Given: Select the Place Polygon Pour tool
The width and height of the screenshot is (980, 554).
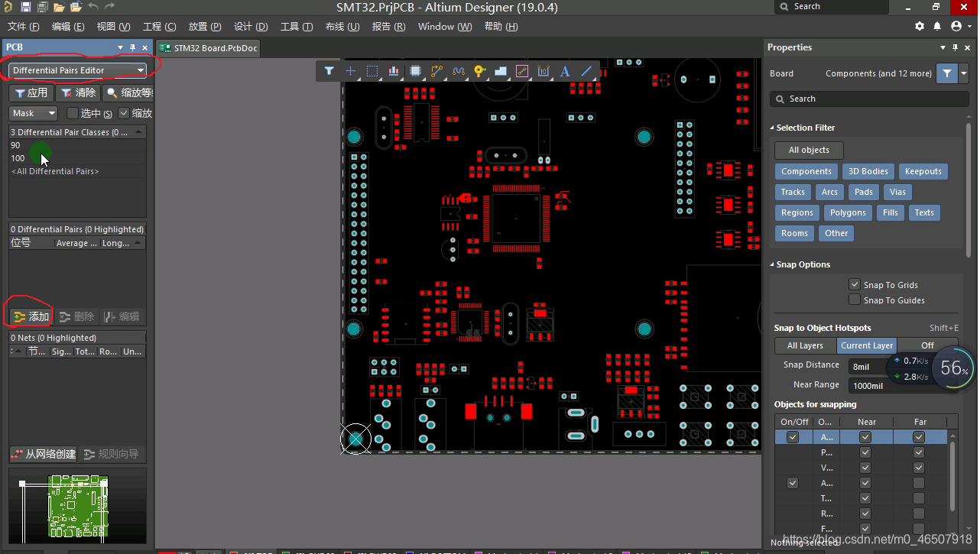Looking at the screenshot, I should (x=501, y=71).
